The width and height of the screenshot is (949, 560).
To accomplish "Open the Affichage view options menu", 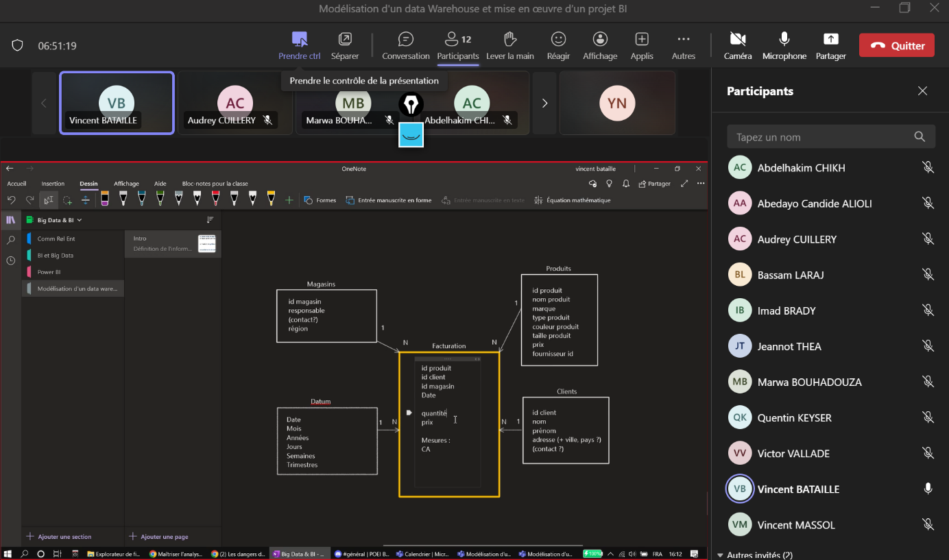I will coord(600,39).
